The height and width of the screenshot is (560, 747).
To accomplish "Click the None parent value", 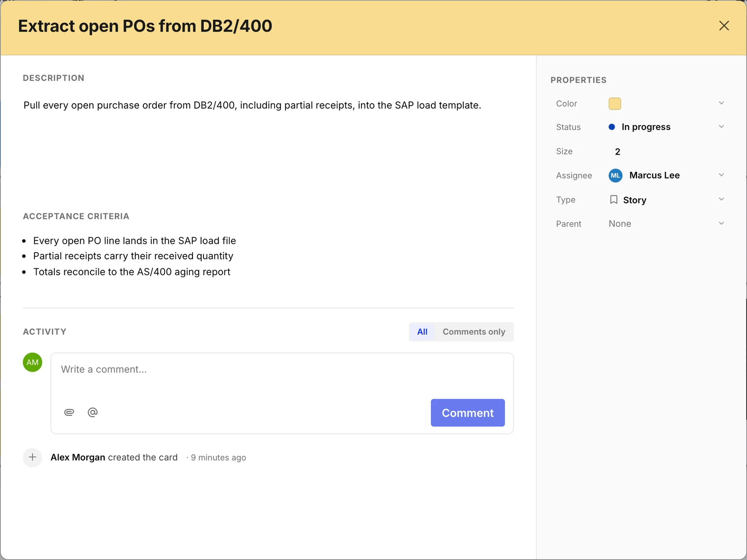I will coord(620,224).
